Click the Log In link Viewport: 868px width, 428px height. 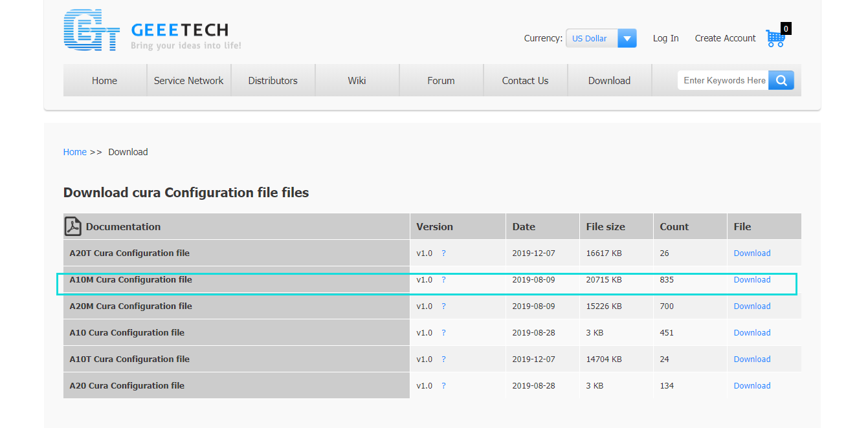[x=665, y=38]
